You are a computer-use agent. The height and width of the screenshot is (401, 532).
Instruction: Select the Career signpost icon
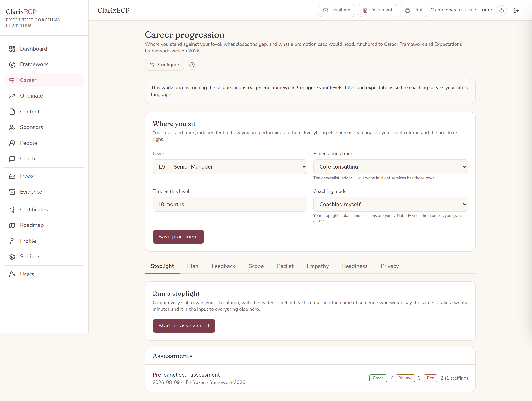12,80
